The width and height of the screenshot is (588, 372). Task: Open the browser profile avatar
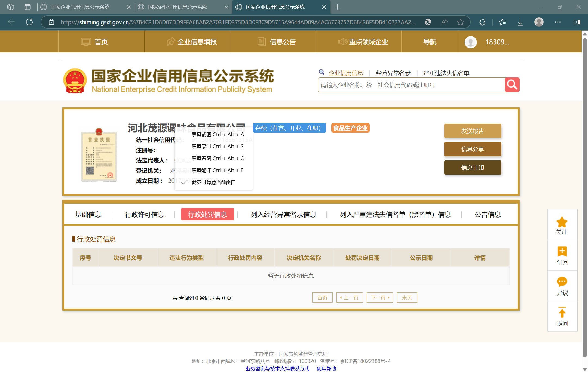tap(539, 22)
